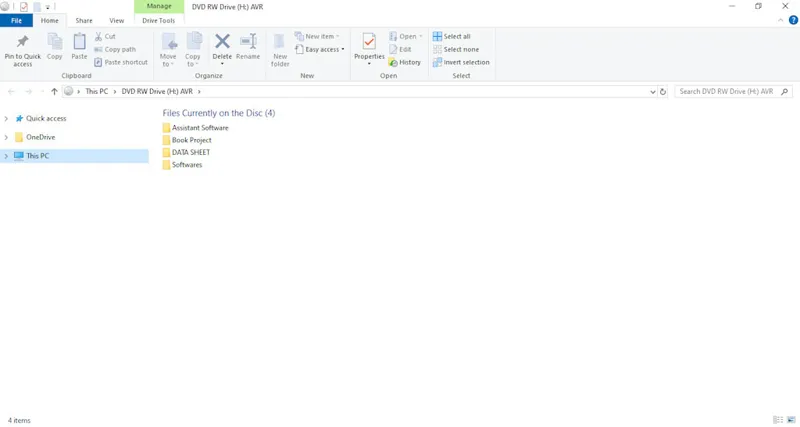Click the search magnifier icon
This screenshot has height=427, width=800.
point(784,92)
